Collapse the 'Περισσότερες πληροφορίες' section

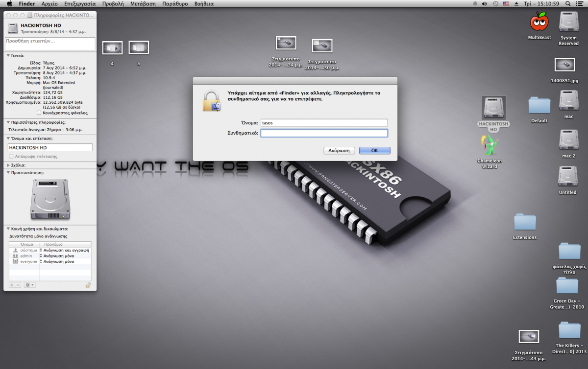pos(8,122)
